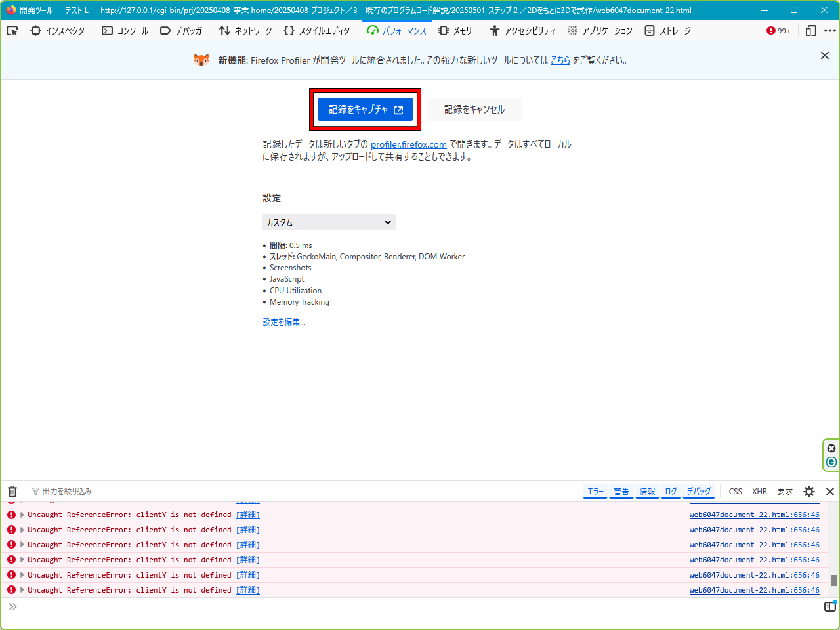Open the メモリー tab

click(x=458, y=31)
